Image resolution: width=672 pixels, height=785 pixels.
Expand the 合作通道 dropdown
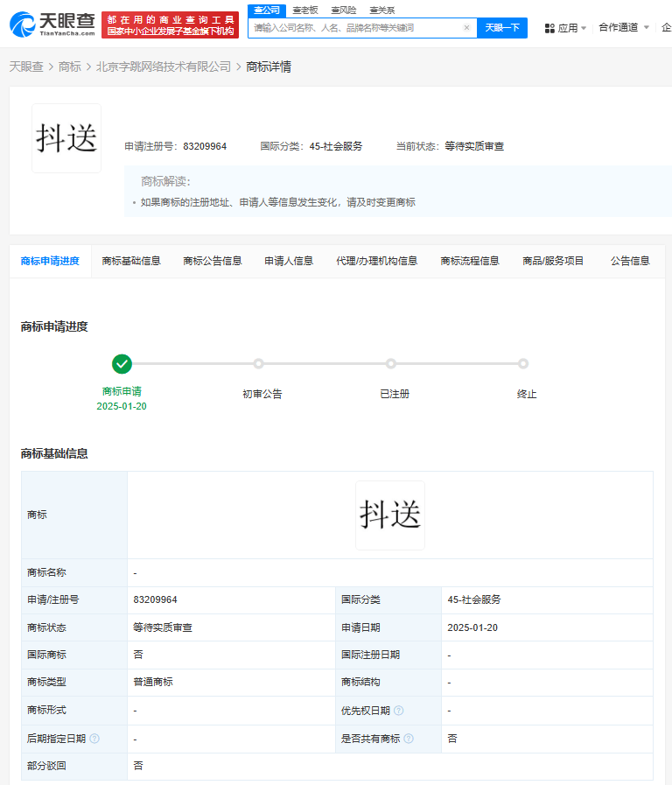pyautogui.click(x=624, y=27)
